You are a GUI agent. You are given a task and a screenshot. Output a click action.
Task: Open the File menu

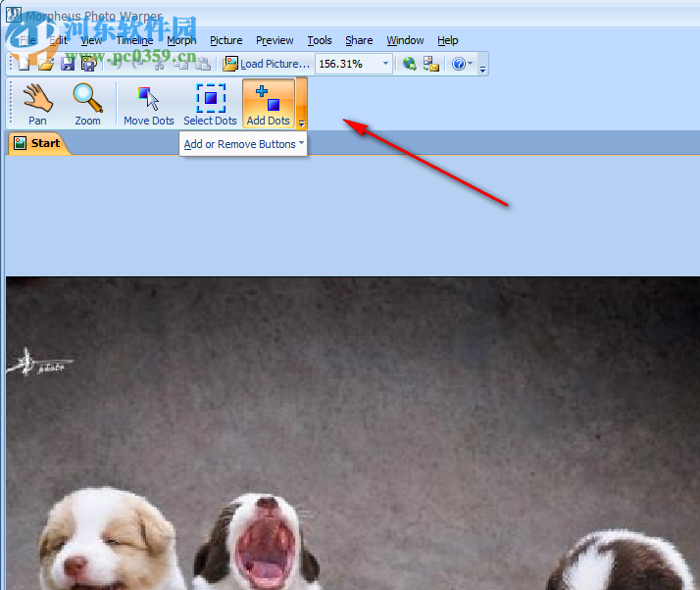click(x=26, y=40)
